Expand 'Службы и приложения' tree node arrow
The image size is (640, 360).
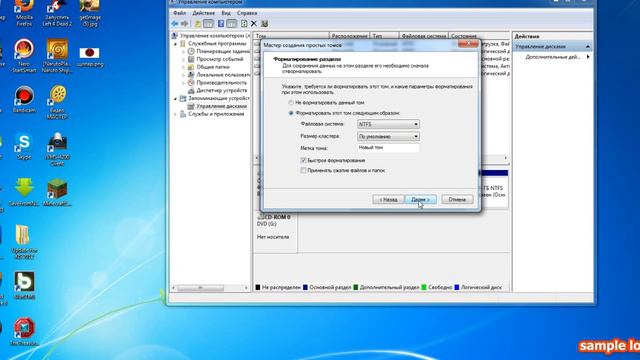[x=176, y=114]
